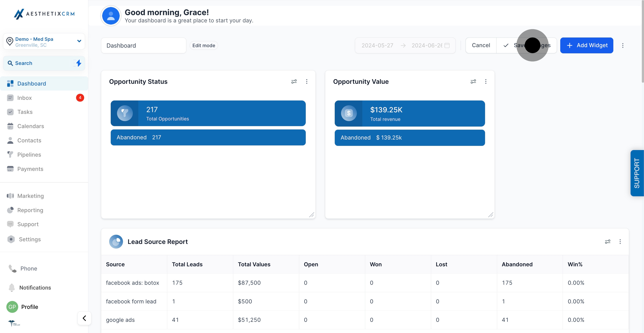Click the Grace user avatar icon
The width and height of the screenshot is (644, 333).
[111, 16]
